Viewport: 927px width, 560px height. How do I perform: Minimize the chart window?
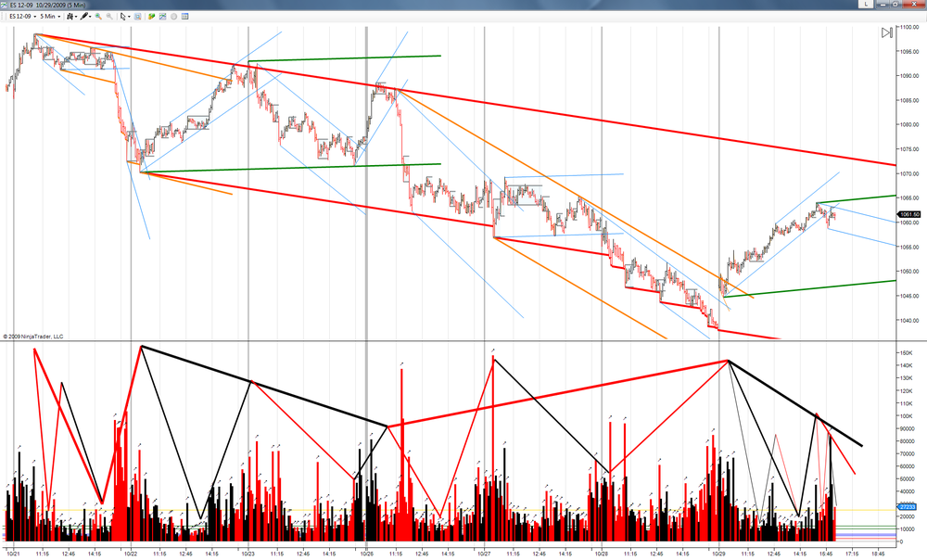(x=883, y=4)
